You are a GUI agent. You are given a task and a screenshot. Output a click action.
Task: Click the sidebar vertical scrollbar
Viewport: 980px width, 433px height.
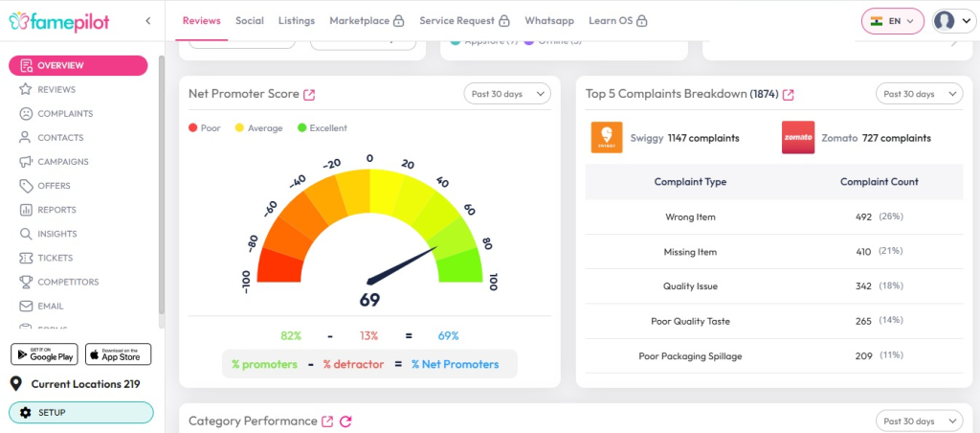[162, 185]
